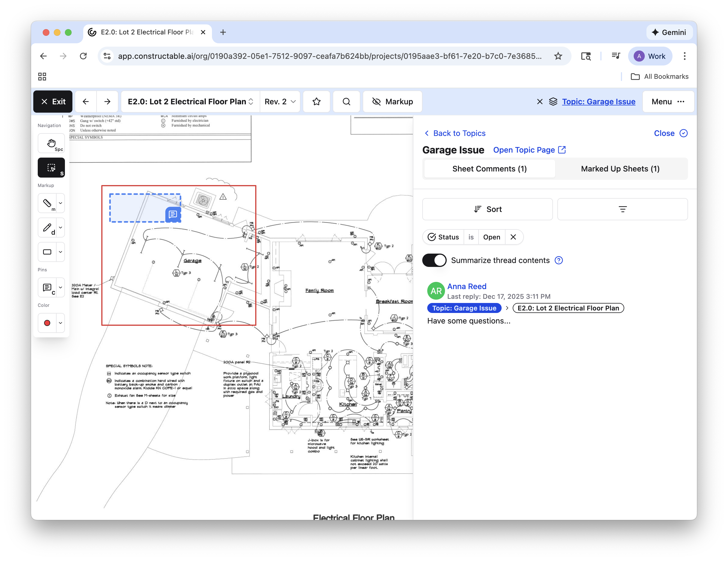Image resolution: width=728 pixels, height=561 pixels.
Task: Switch to Marked Up Sheets tab
Action: (x=620, y=169)
